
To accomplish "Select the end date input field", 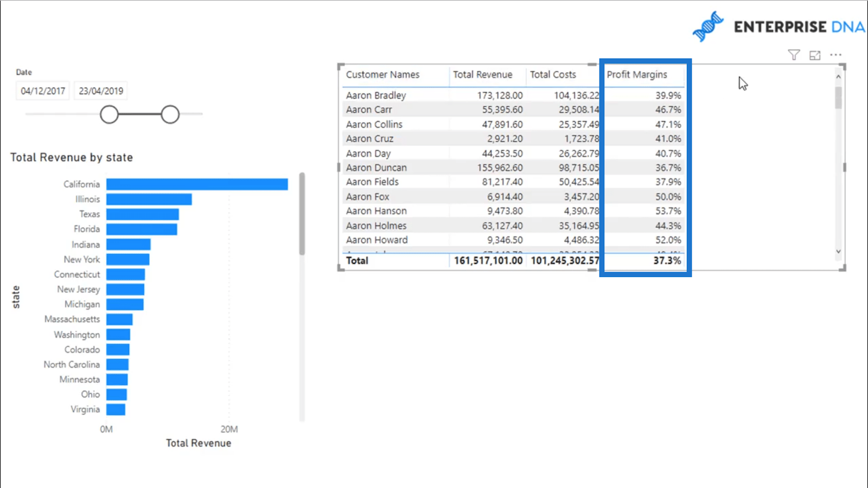I will click(x=101, y=91).
